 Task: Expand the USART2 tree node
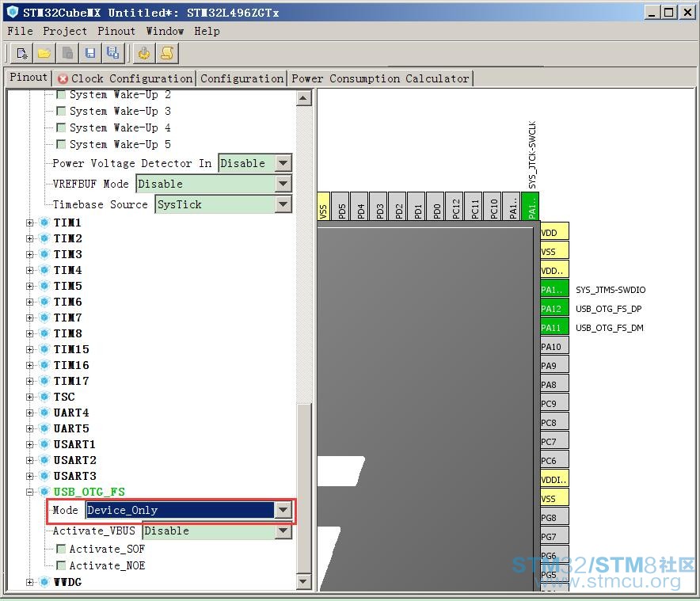pyautogui.click(x=30, y=460)
